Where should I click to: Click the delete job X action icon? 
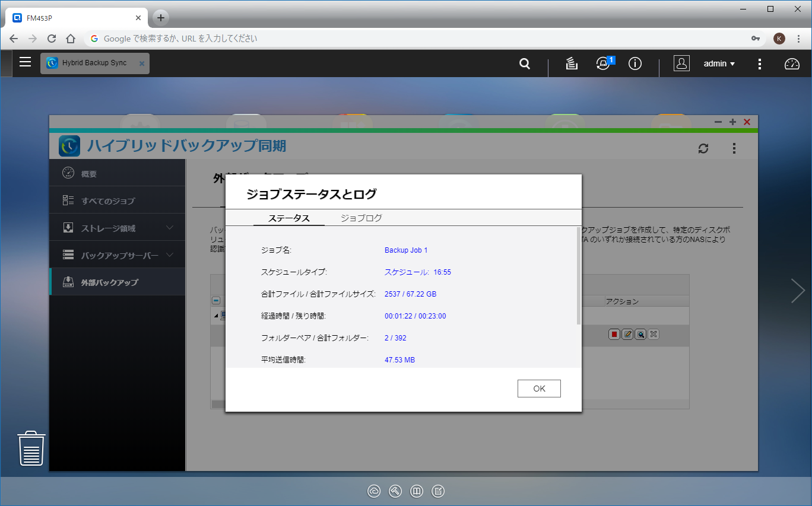pyautogui.click(x=654, y=335)
